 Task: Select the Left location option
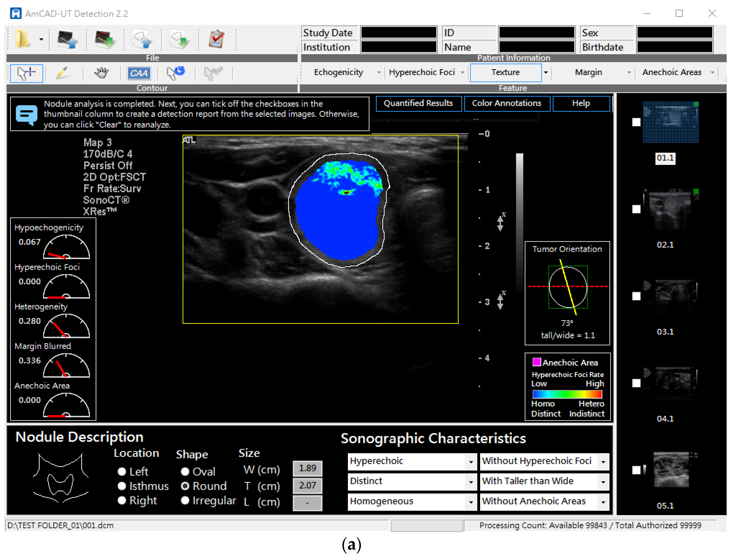click(x=122, y=472)
